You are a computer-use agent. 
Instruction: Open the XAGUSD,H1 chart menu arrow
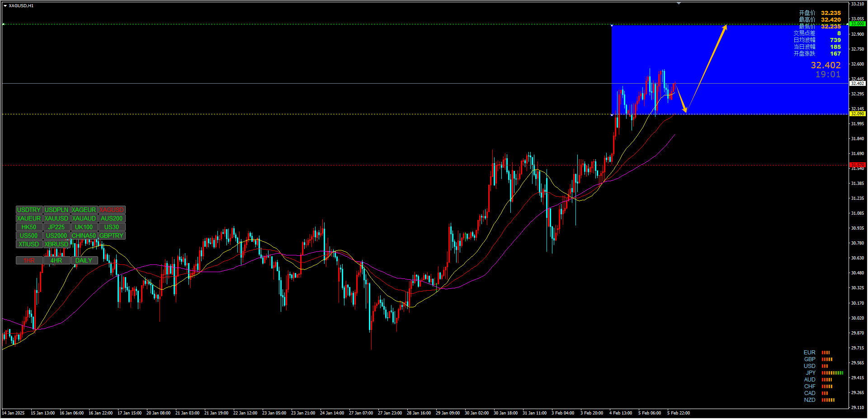5,6
